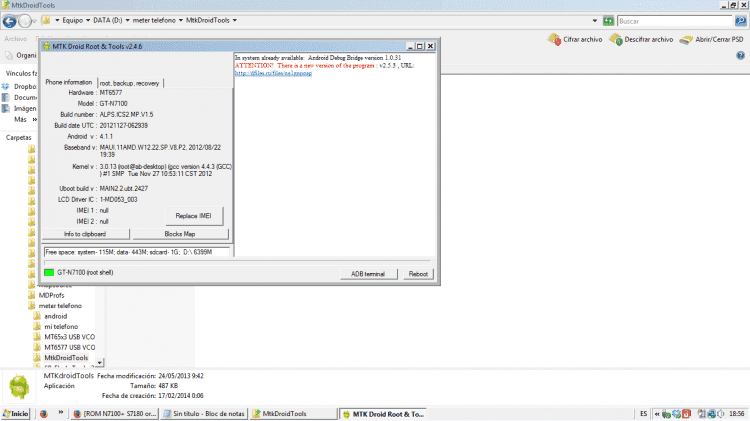Click the taskbar clock showing 18:56
Screen dimensions: 750x421
(737, 414)
